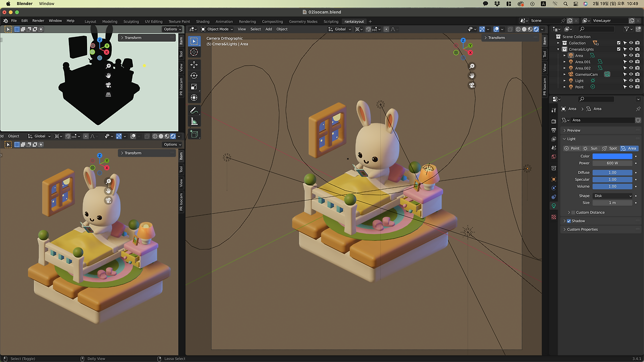Open the World properties tab icon
The image size is (644, 362).
click(x=554, y=157)
